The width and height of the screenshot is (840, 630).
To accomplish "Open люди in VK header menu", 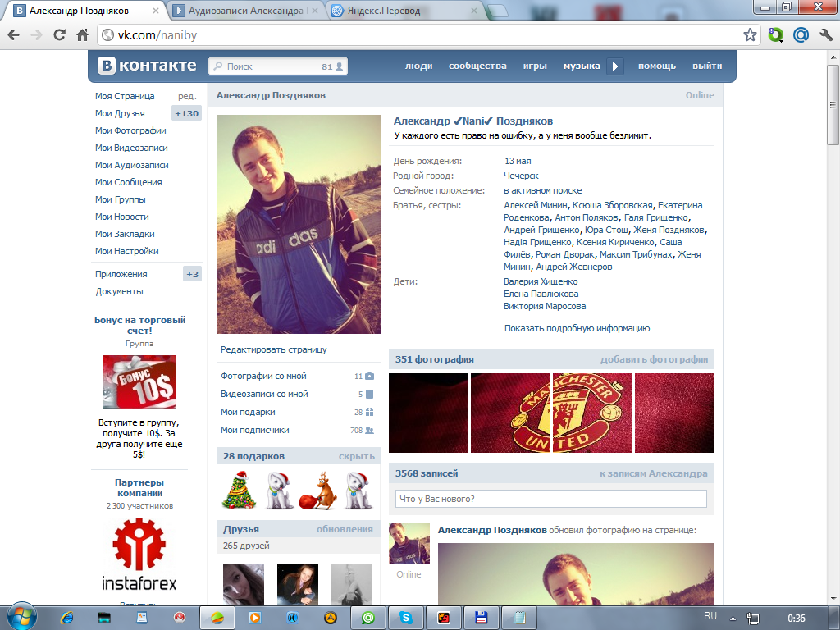I will click(418, 66).
